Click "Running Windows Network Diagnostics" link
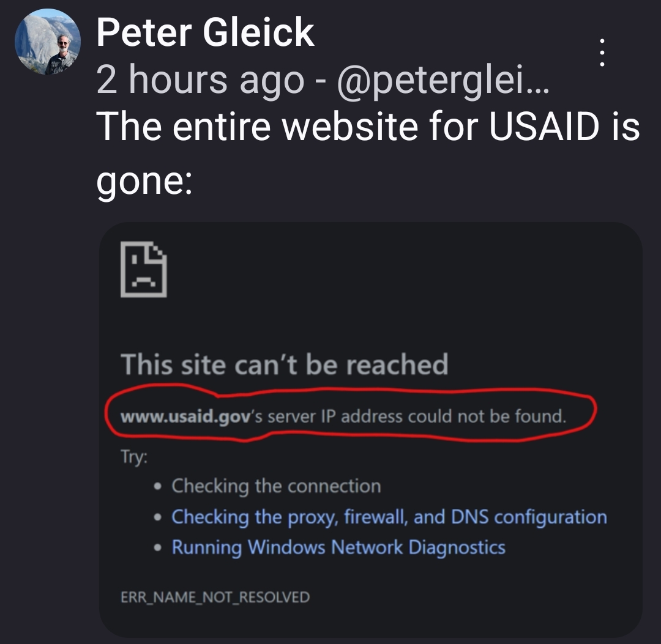 pos(338,547)
